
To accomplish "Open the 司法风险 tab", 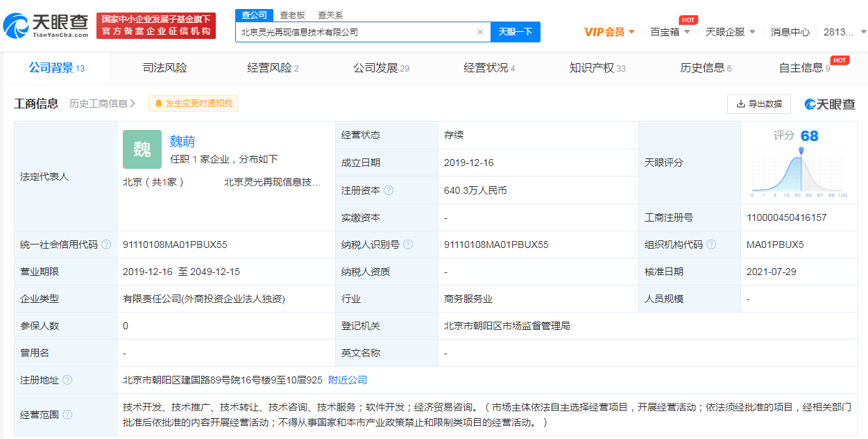I will (165, 68).
